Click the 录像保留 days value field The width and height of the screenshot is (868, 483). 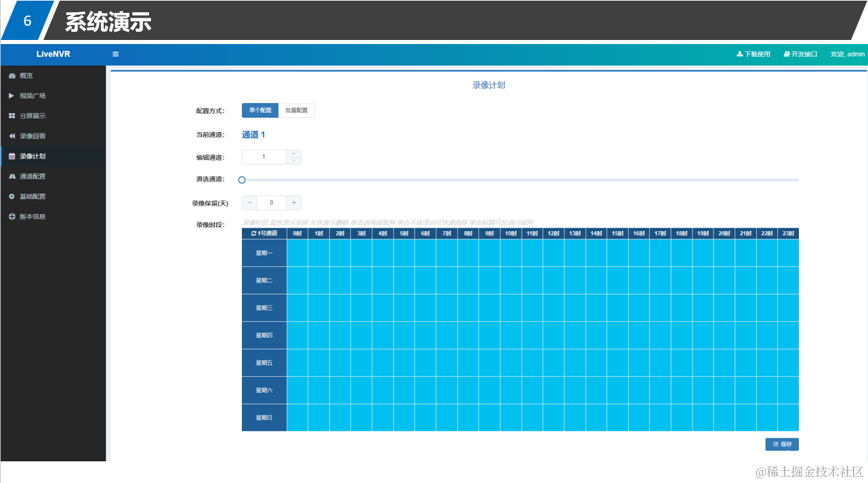point(272,203)
